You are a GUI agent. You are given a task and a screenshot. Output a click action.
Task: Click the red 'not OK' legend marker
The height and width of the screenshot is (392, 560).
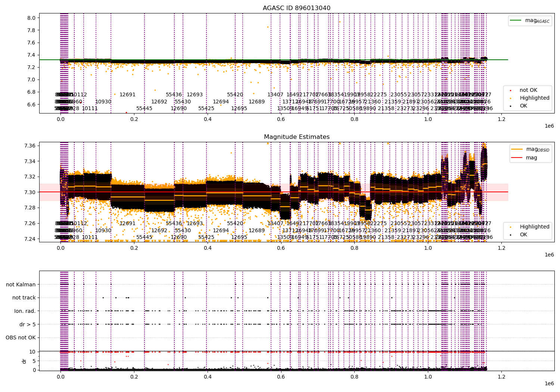(x=510, y=90)
